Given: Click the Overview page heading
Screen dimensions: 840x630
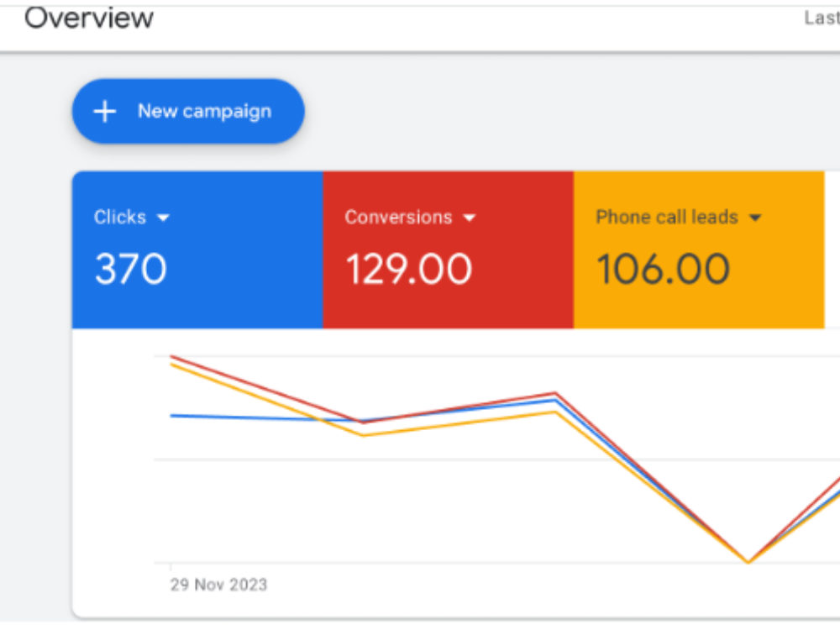Looking at the screenshot, I should [x=89, y=18].
